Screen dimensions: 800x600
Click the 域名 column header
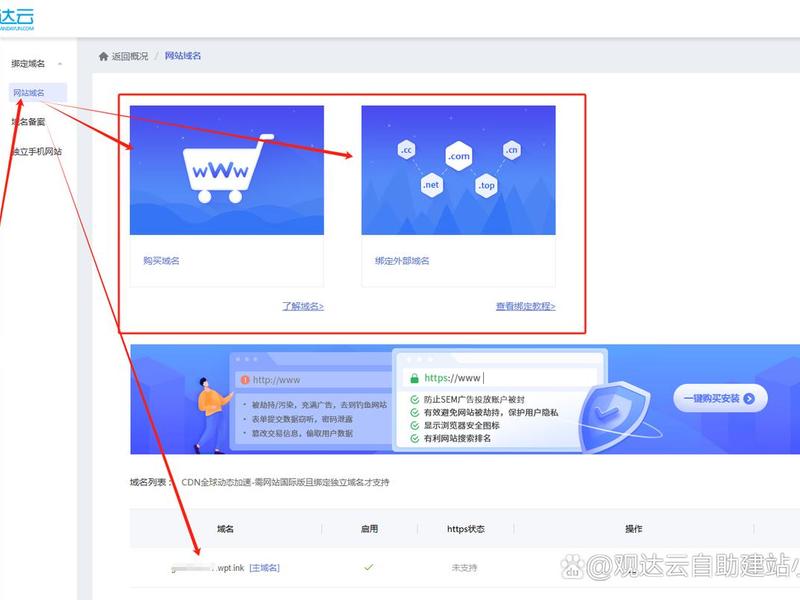225,529
